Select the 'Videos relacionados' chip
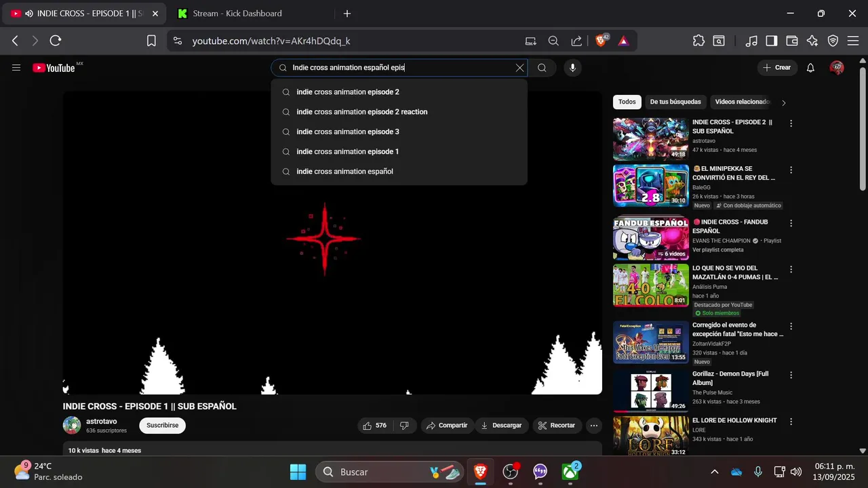Viewport: 868px width, 488px height. [743, 102]
